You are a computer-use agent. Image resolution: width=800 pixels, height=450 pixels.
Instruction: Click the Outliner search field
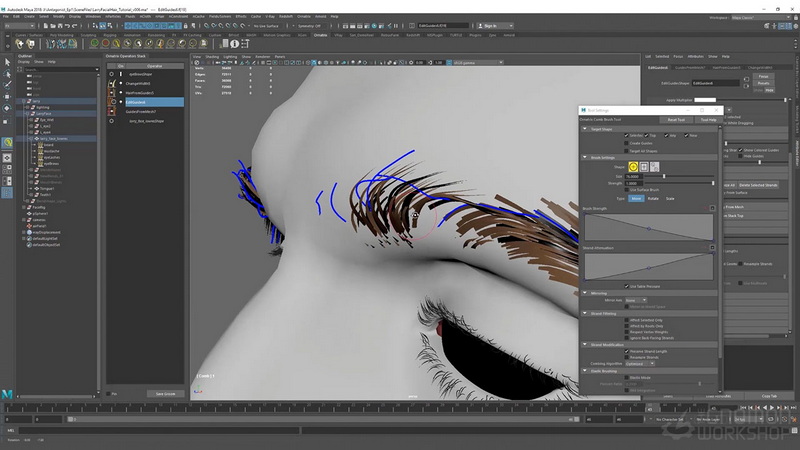point(60,69)
